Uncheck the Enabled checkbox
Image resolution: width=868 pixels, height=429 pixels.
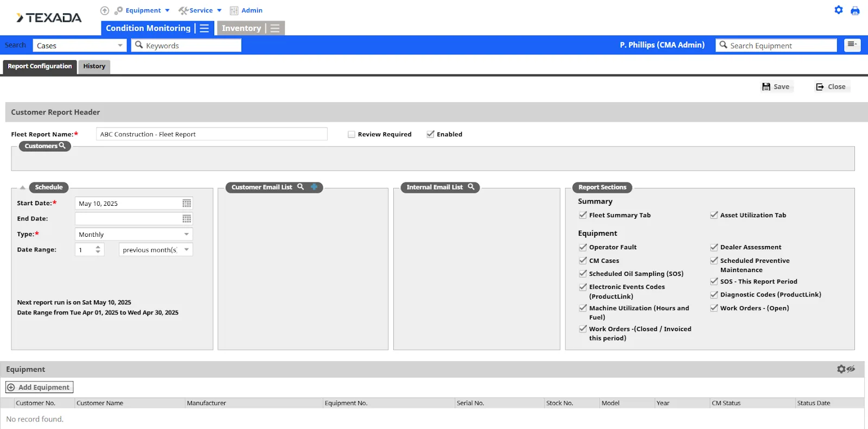[x=431, y=134]
